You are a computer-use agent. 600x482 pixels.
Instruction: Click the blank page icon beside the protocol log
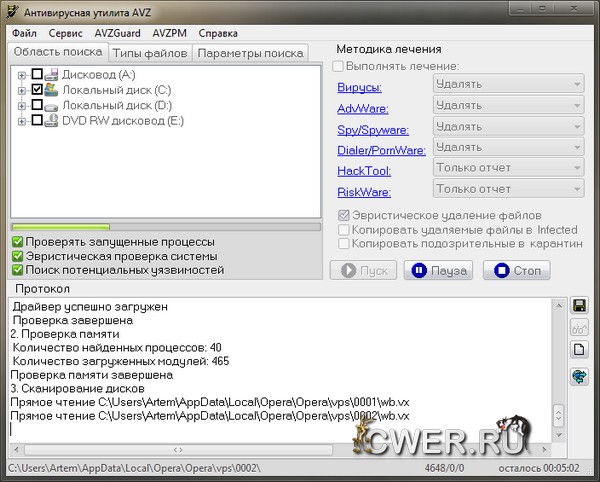coord(579,351)
